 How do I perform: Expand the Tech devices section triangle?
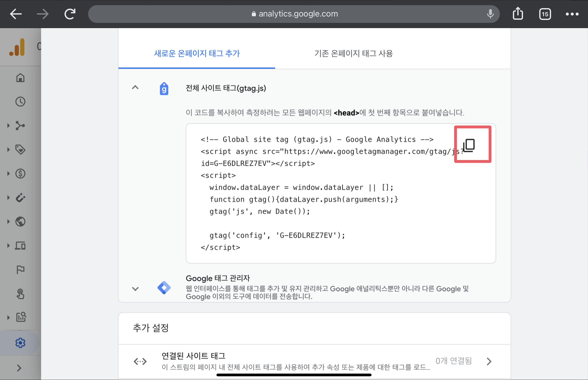tap(8, 245)
